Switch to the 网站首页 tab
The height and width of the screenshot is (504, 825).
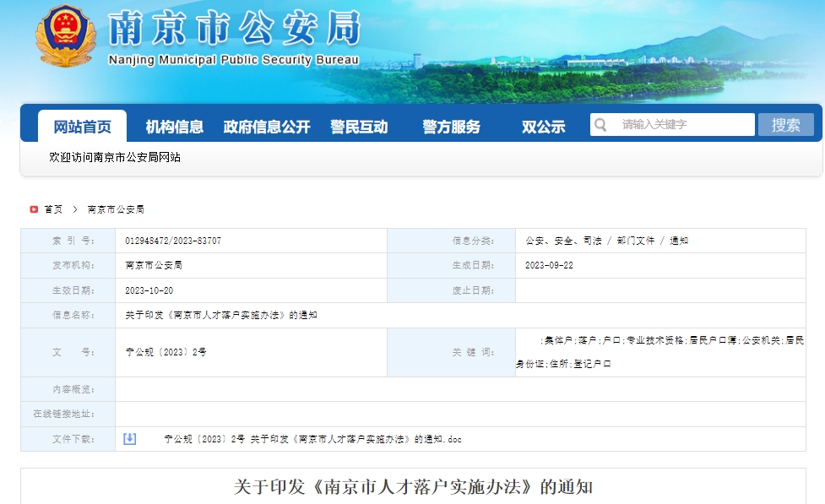click(x=82, y=123)
